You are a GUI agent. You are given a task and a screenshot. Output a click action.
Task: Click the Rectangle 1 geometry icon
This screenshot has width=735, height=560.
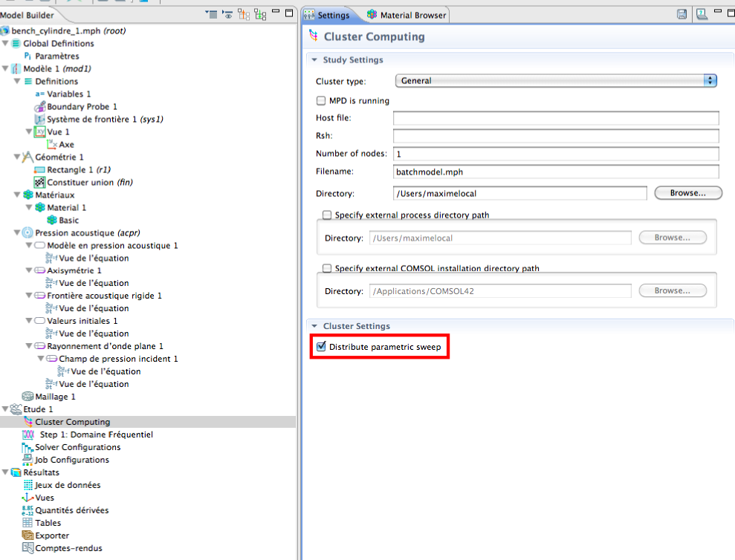40,170
